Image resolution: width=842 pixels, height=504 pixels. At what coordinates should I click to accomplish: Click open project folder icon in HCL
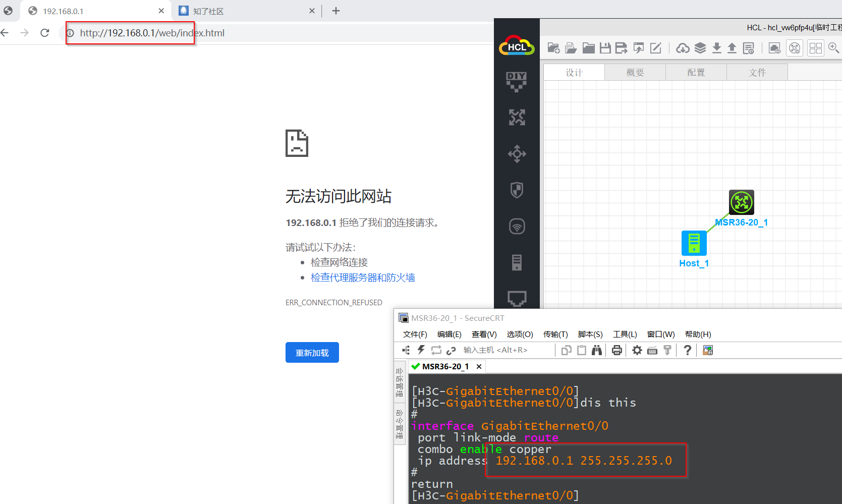click(571, 48)
